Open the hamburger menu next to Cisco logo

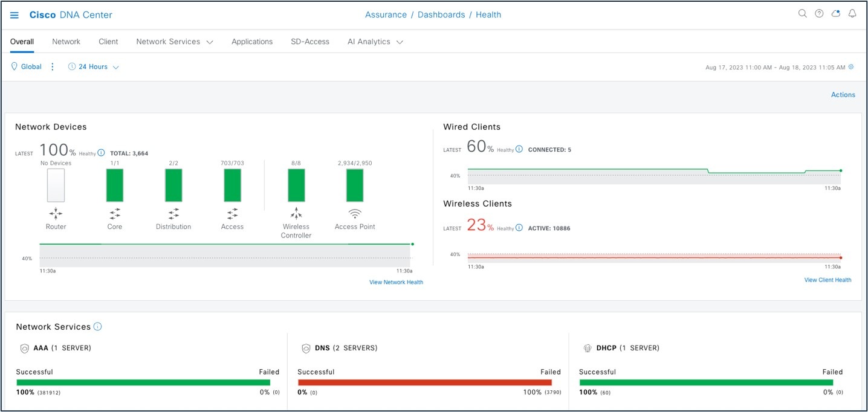tap(14, 15)
